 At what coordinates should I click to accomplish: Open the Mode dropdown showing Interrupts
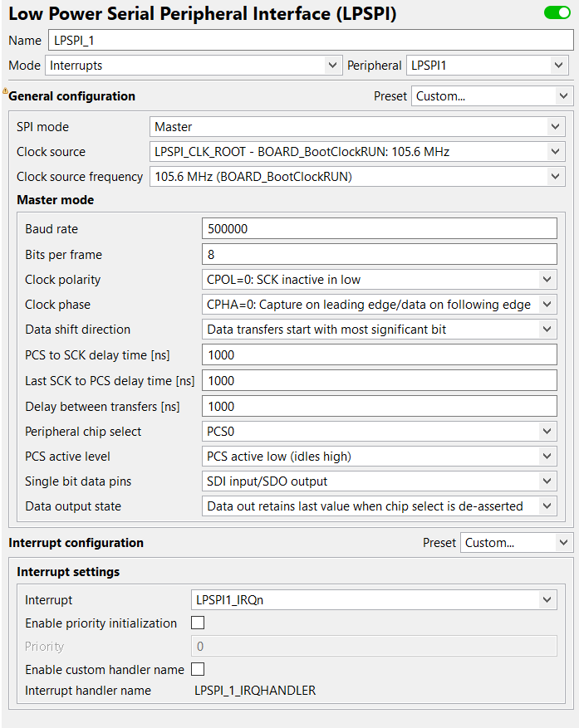pyautogui.click(x=193, y=65)
